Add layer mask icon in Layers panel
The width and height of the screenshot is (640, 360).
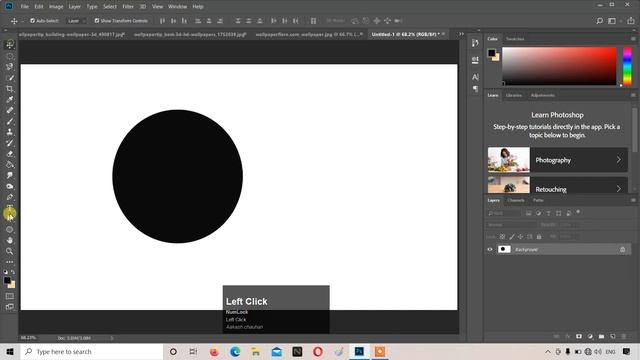(579, 336)
